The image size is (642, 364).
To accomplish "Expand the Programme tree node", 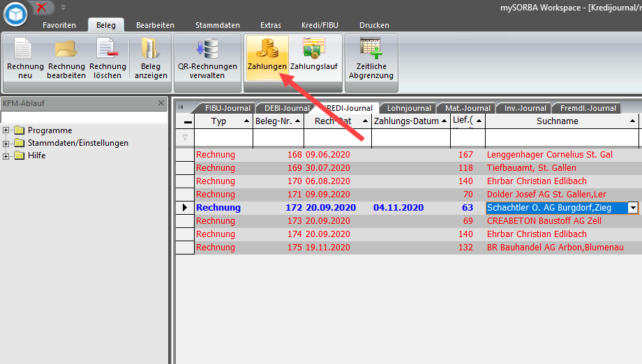I will coord(6,130).
